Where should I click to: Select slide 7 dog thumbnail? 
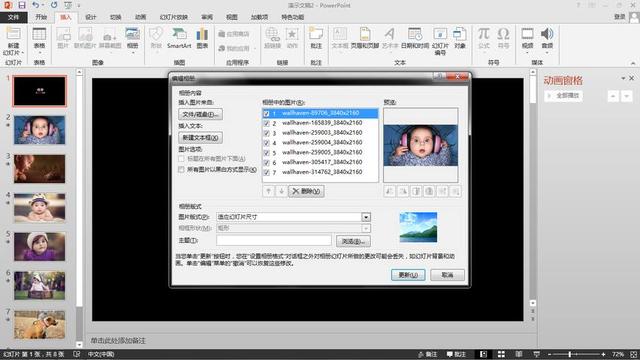point(40,324)
